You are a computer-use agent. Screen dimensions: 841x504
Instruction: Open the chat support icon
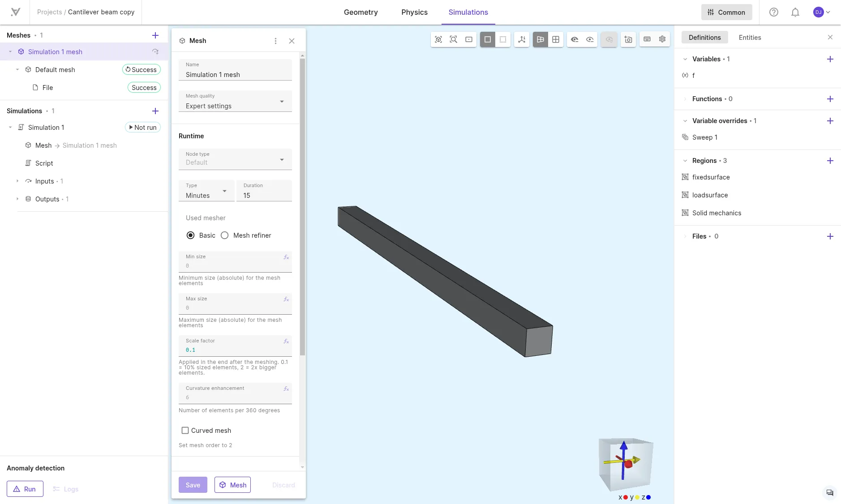[x=829, y=492]
